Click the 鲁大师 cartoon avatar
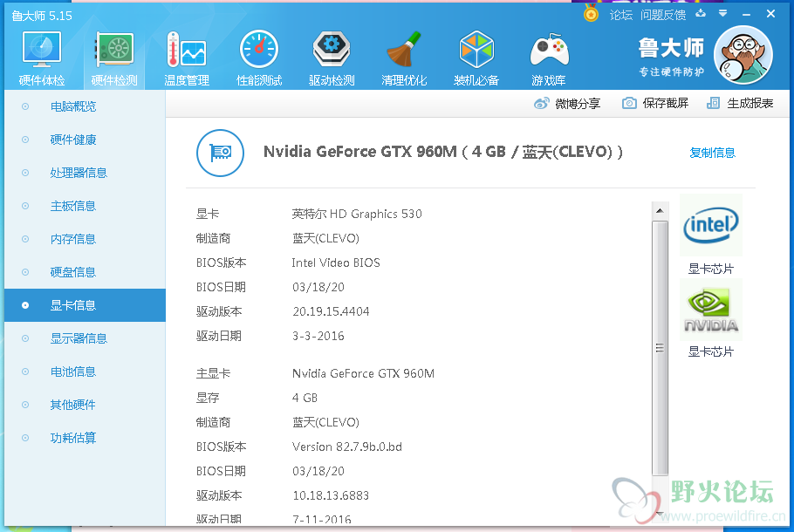Viewport: 794px width, 532px height. [743, 55]
